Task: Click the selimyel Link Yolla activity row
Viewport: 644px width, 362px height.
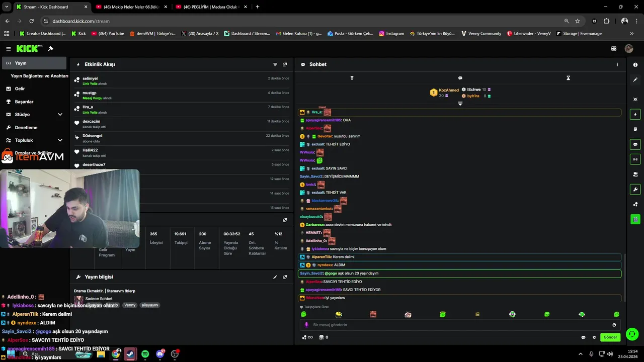Action: 182,81
